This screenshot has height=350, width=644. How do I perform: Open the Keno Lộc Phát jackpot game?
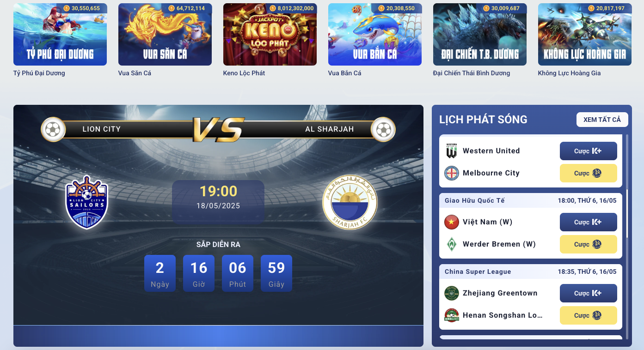[x=270, y=35]
